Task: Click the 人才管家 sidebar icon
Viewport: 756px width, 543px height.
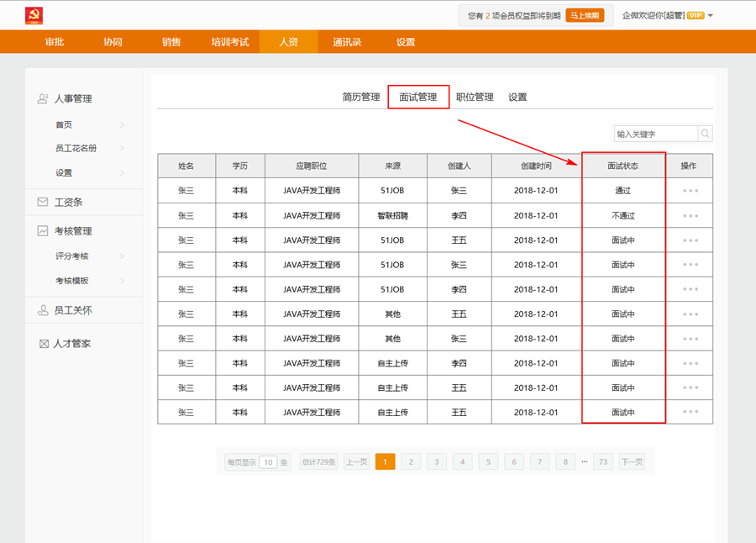Action: pos(44,344)
